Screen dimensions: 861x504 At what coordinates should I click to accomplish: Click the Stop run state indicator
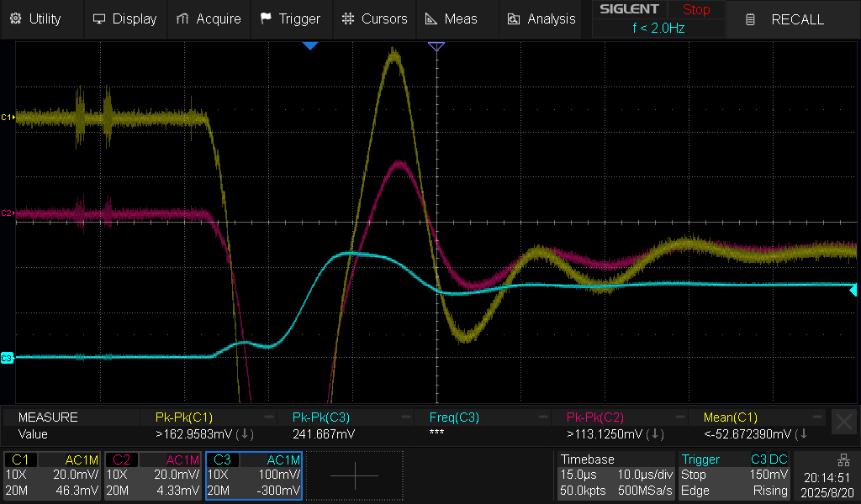[695, 10]
